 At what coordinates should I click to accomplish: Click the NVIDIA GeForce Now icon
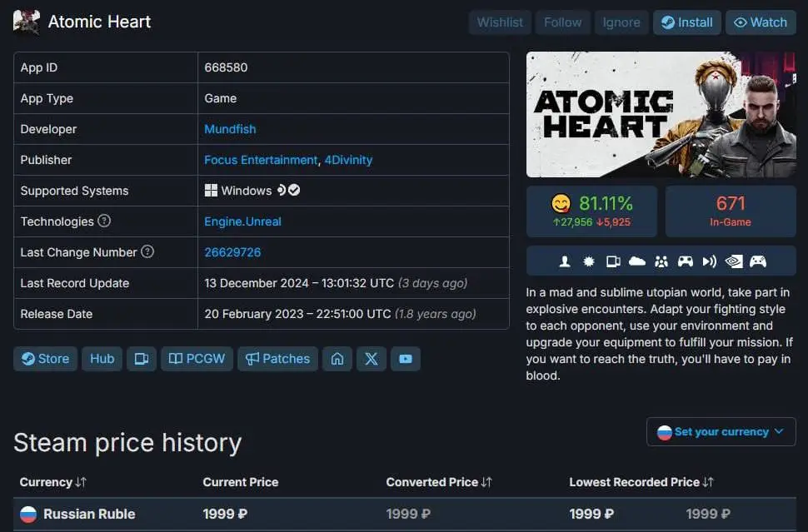point(734,261)
